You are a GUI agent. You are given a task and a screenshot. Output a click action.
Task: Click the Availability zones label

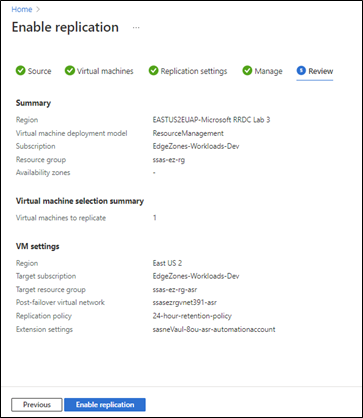(x=43, y=173)
